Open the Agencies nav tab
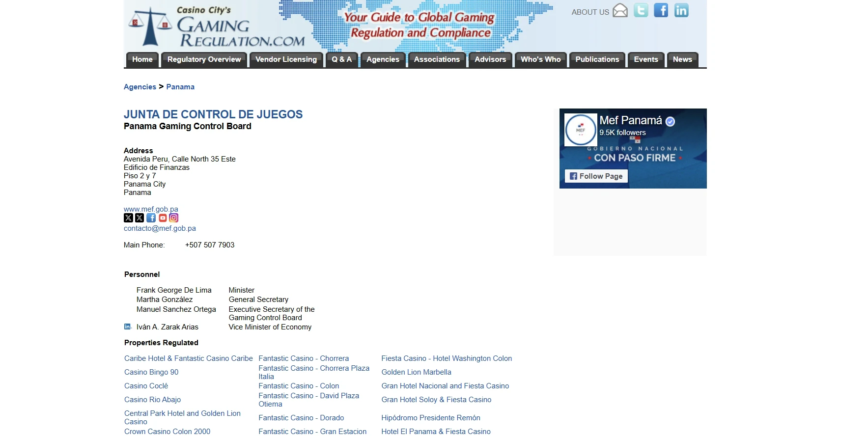Image resolution: width=868 pixels, height=436 pixels. 383,59
